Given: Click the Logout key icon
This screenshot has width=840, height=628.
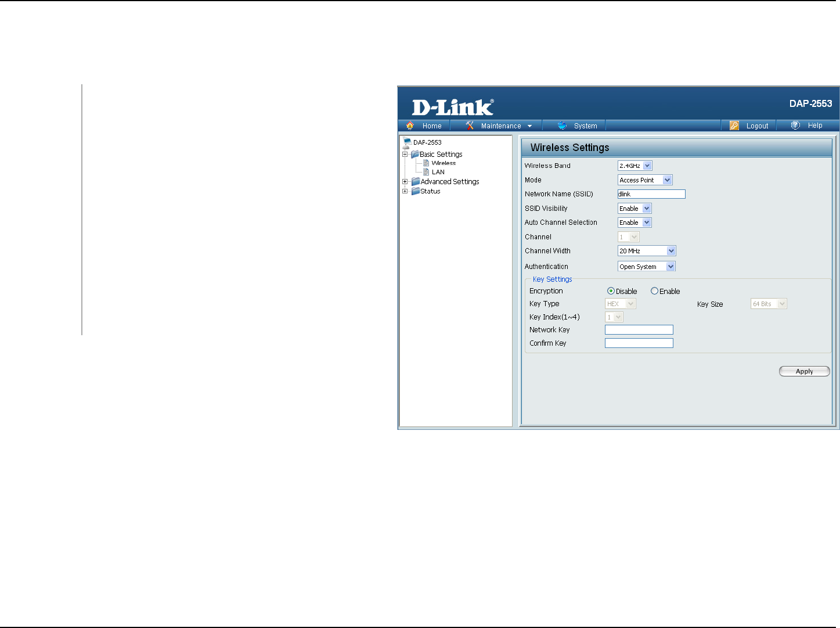Looking at the screenshot, I should [x=734, y=125].
